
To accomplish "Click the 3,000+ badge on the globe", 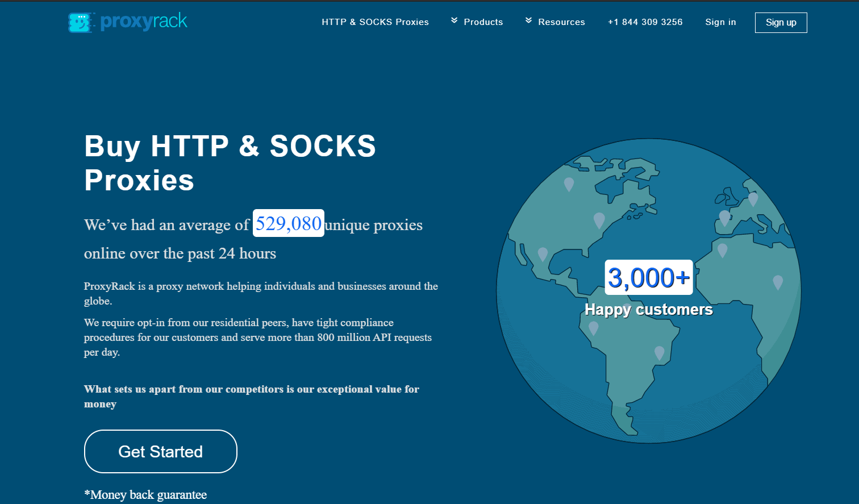I will tap(649, 277).
